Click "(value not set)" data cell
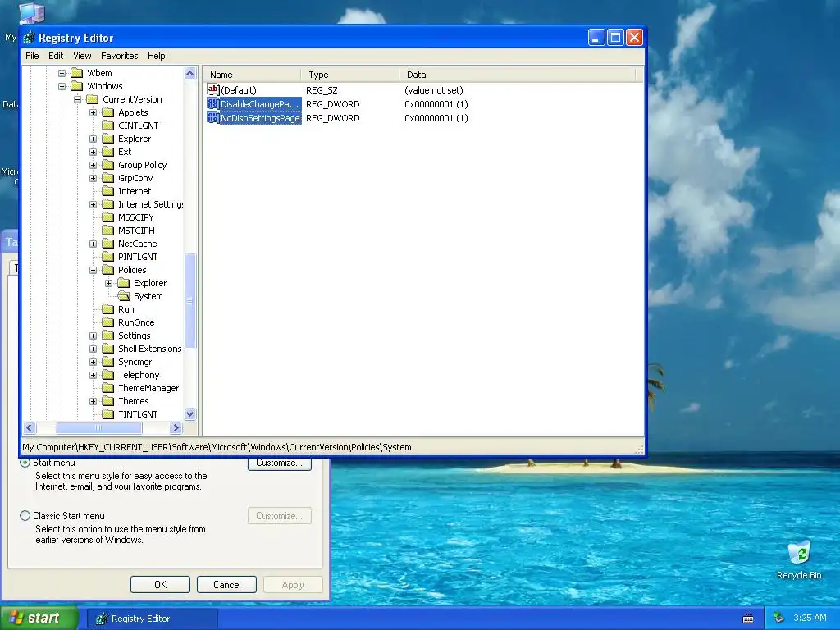The width and height of the screenshot is (840, 630). 433,90
